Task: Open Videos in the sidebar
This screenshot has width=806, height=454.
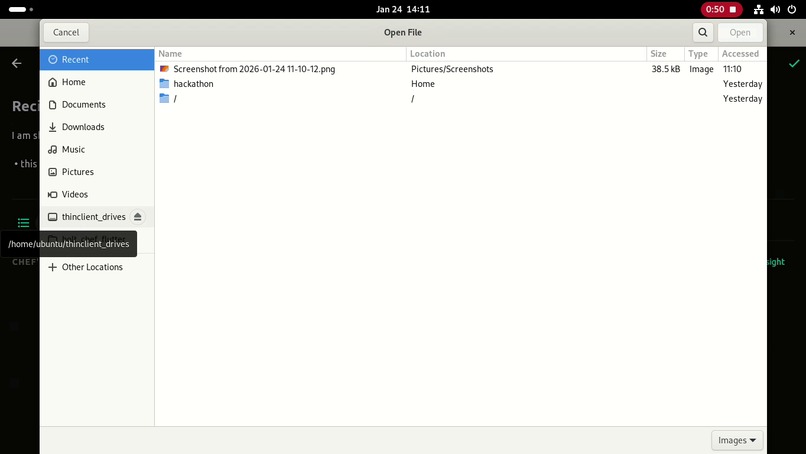Action: (97, 194)
